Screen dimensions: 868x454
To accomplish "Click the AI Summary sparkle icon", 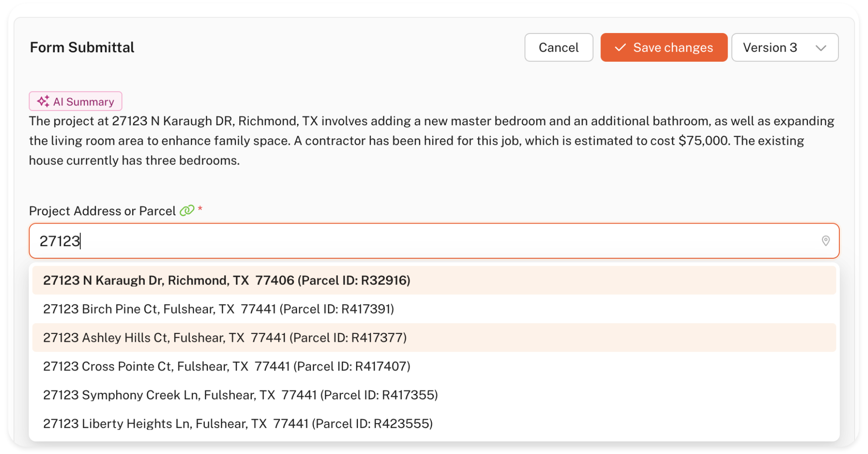I will point(43,101).
